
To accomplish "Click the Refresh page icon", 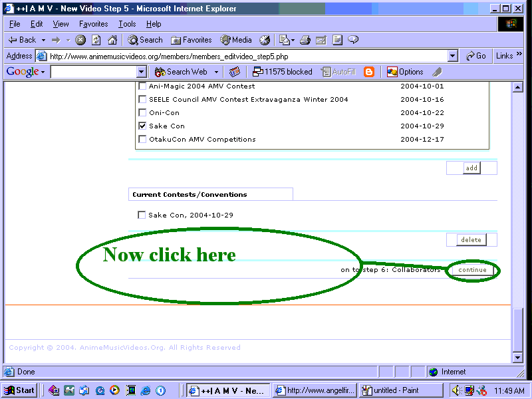I will tap(96, 40).
